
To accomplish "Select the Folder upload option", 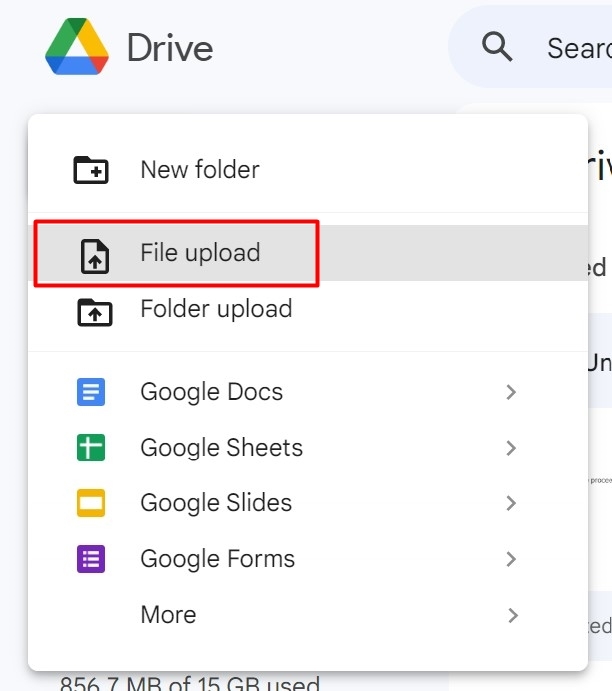I will (308, 309).
